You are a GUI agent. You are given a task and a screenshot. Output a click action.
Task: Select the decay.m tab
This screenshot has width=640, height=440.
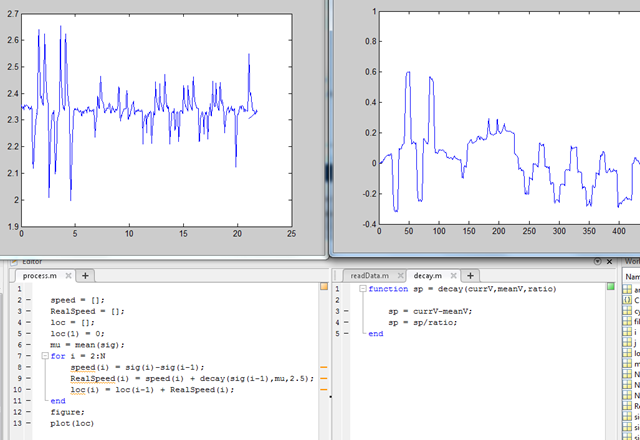point(427,276)
